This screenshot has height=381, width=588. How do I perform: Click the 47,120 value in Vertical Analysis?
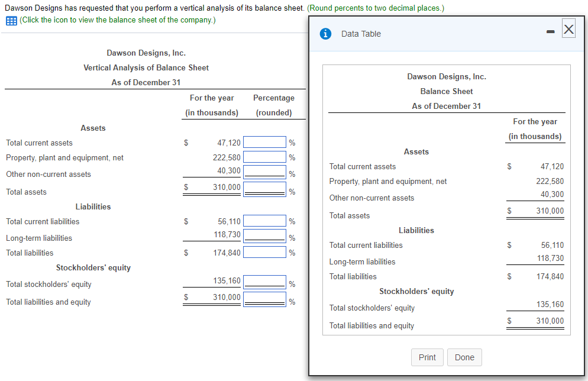point(229,143)
